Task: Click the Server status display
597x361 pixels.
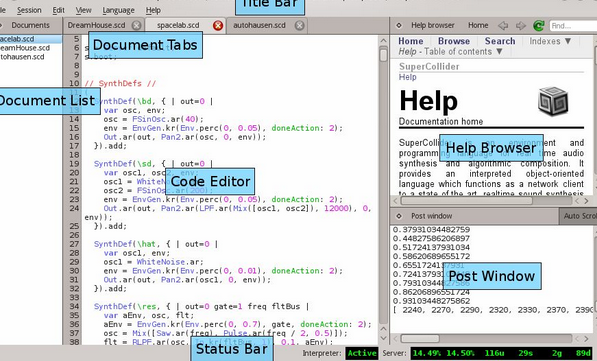Action: [501, 353]
